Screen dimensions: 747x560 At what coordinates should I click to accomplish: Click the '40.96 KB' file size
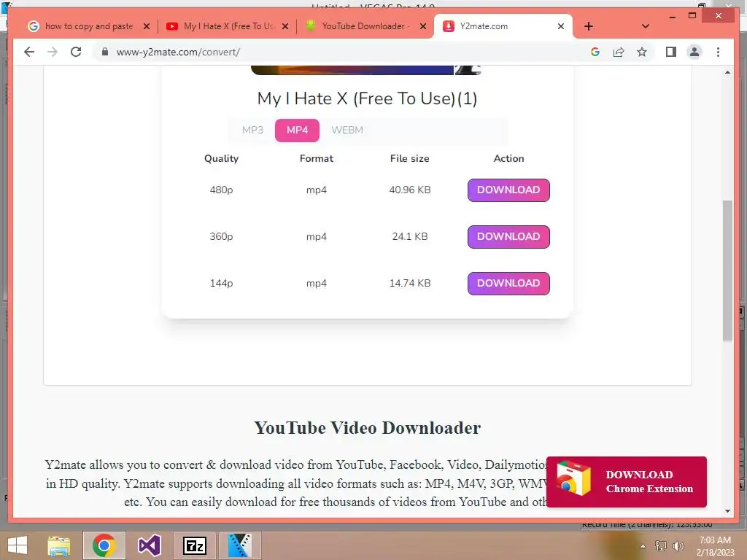click(x=410, y=190)
